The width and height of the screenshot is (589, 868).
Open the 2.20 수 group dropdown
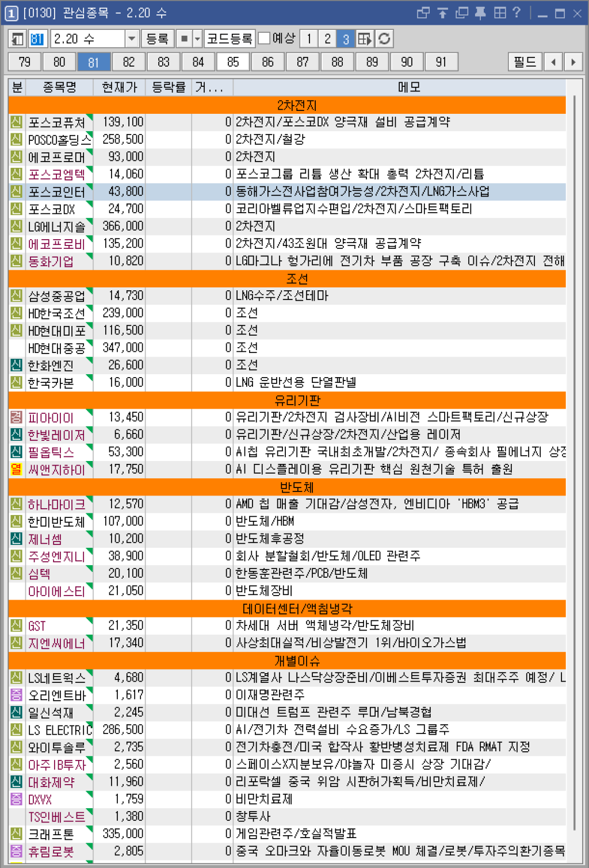(132, 39)
